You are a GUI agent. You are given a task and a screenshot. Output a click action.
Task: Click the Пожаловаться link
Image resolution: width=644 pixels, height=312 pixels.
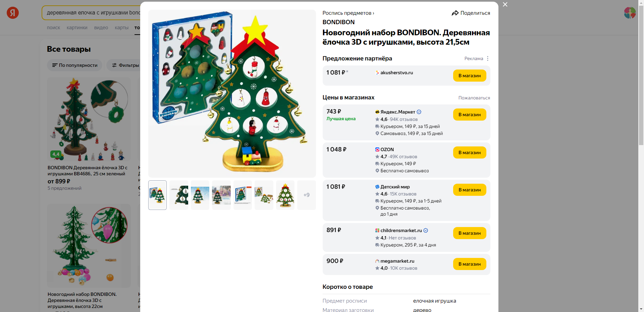tap(474, 98)
